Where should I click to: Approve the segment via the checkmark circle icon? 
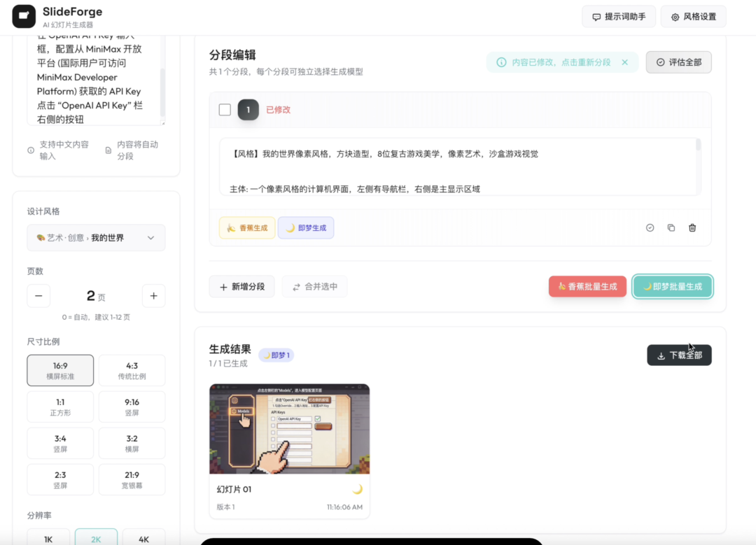[x=650, y=227]
